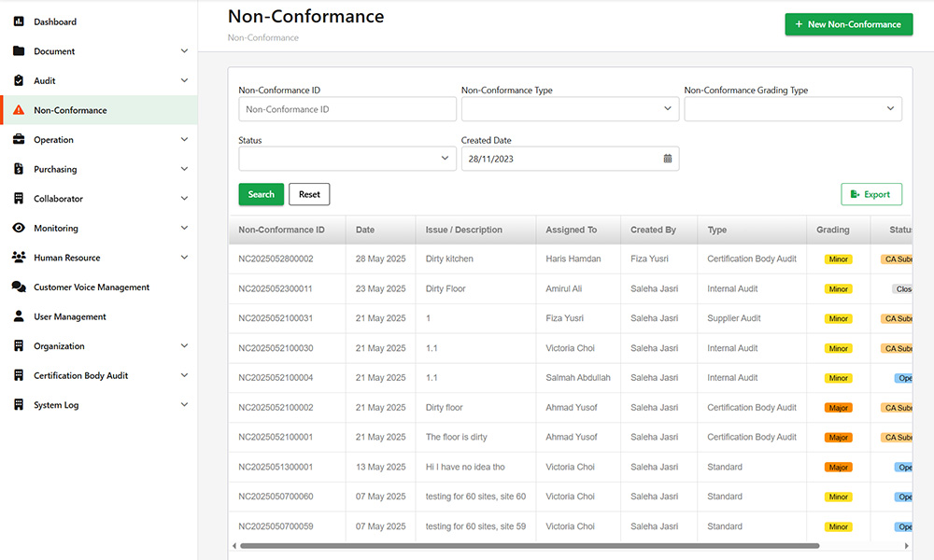Click the User Management person icon
The width and height of the screenshot is (934, 560).
click(x=19, y=317)
